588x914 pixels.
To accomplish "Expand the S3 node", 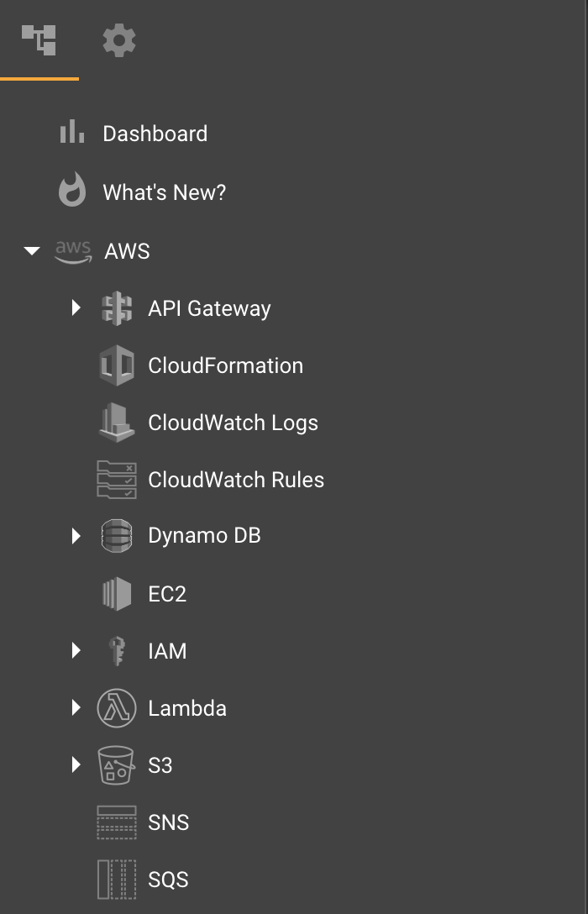I will pos(76,765).
